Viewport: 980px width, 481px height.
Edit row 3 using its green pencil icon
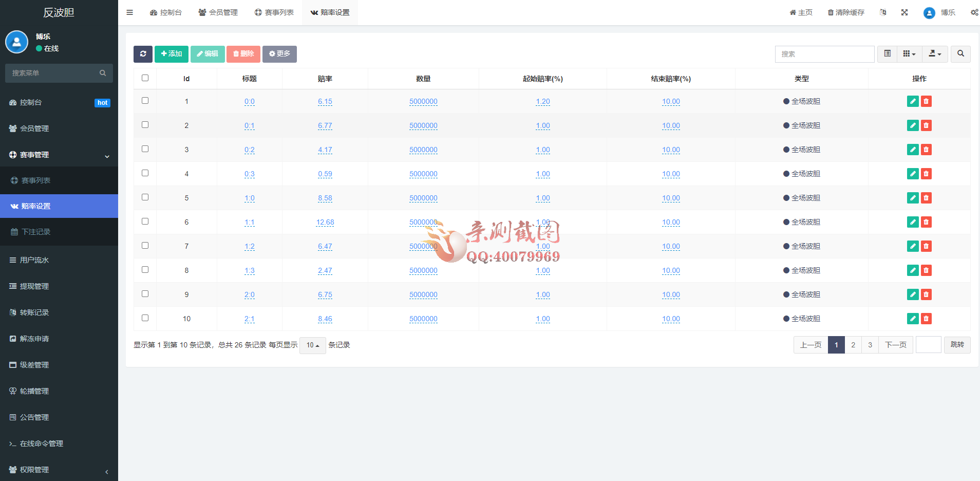[x=912, y=150]
